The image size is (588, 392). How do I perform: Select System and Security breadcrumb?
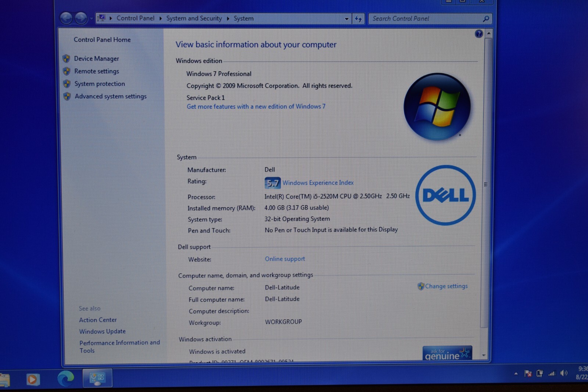[x=194, y=18]
